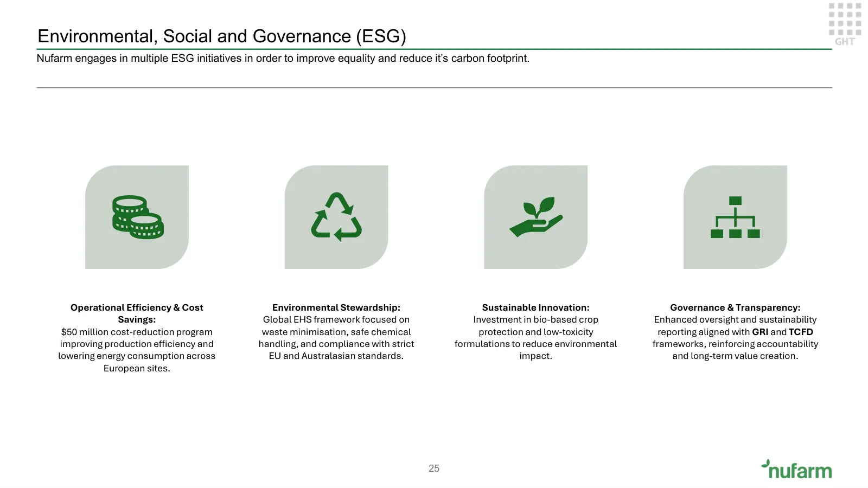The image size is (868, 488).
Task: Click the 'EU and Australasian standards.' line
Action: (336, 356)
